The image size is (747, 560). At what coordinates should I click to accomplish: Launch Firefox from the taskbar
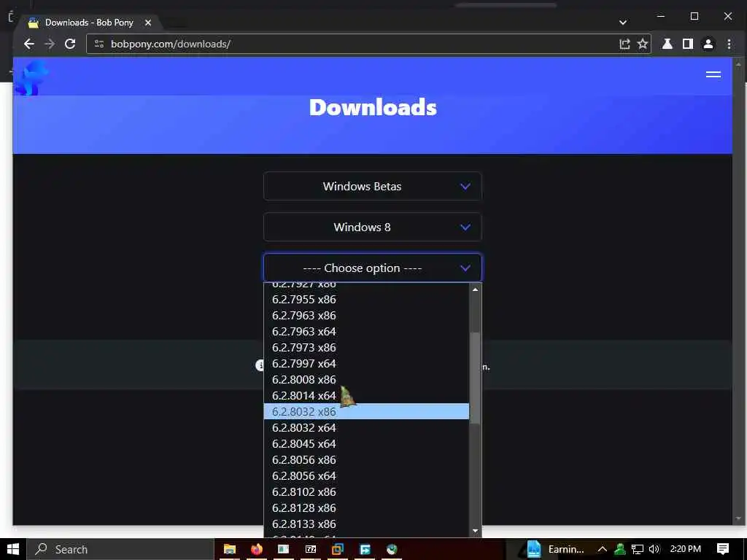click(x=257, y=549)
